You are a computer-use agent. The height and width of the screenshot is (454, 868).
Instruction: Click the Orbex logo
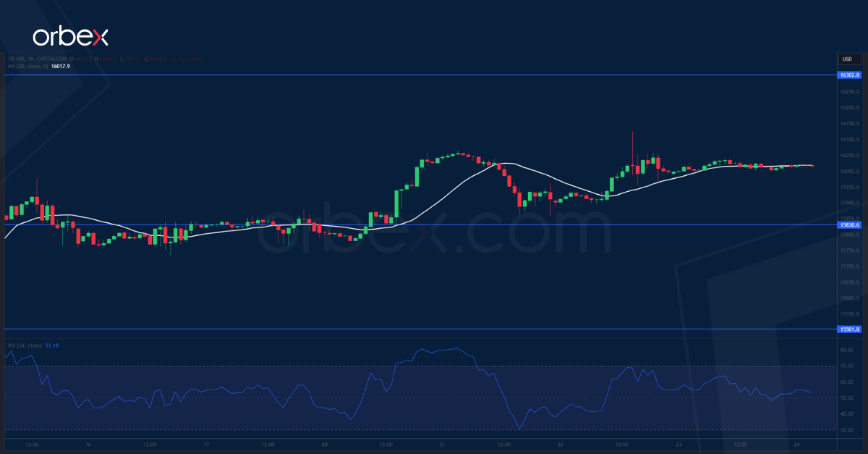pos(69,37)
